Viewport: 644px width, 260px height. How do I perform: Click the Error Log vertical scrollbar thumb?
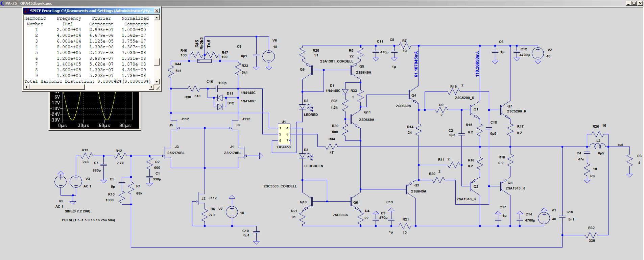click(157, 62)
